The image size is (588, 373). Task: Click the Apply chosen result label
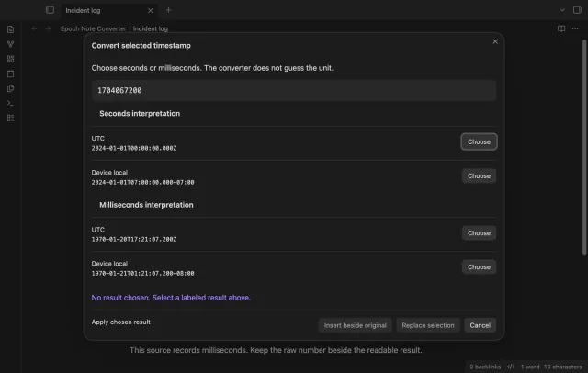coord(120,322)
